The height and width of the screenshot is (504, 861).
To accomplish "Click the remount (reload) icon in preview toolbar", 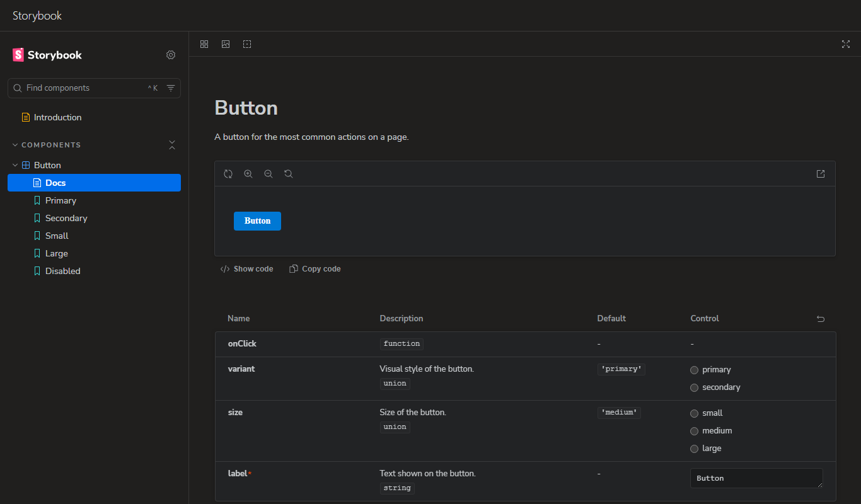I will coord(228,174).
